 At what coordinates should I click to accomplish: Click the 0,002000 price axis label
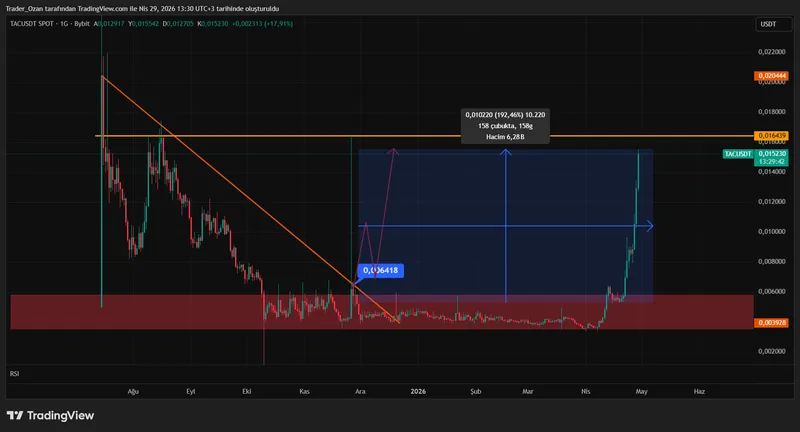[x=771, y=351]
